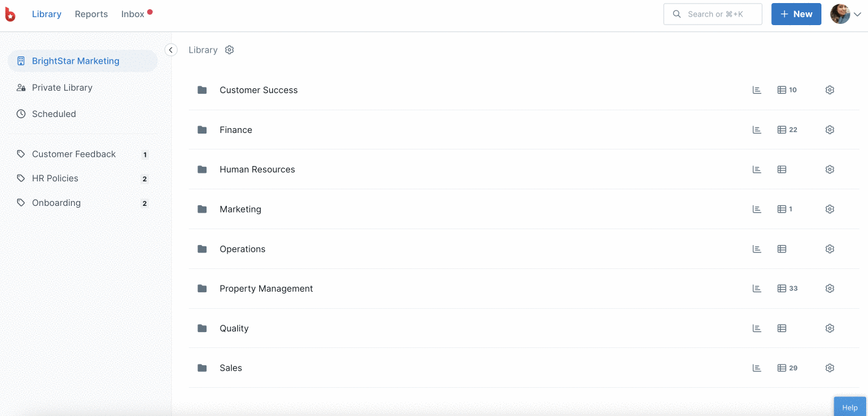Click the chart icon for Sales
This screenshot has height=416, width=868.
point(757,368)
